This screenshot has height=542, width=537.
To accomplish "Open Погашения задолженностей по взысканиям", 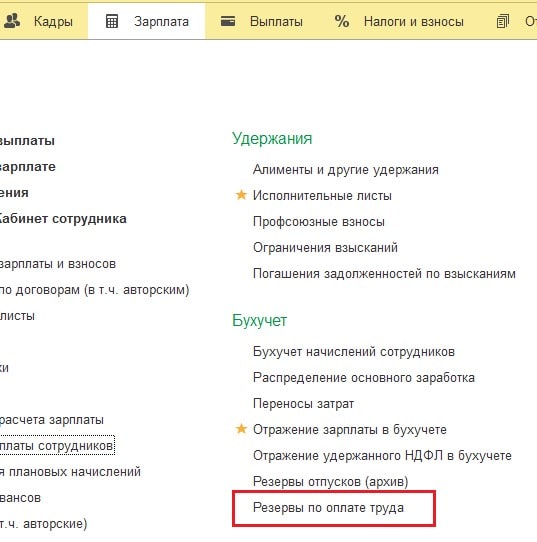I will (x=384, y=273).
